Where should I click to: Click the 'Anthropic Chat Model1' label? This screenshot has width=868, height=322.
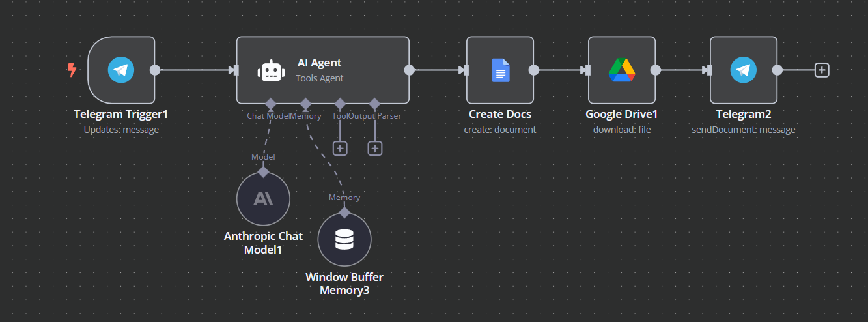263,242
